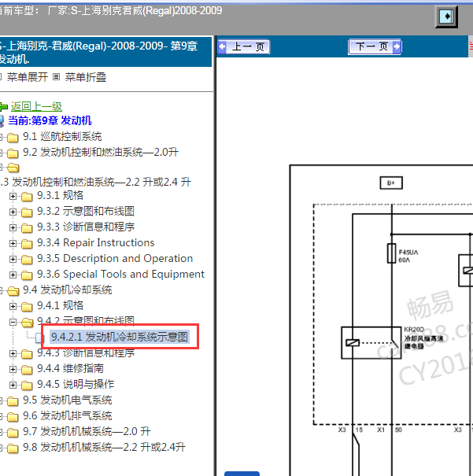Expand 9.3.5 Description and Operation node
The height and width of the screenshot is (476, 473).
click(x=13, y=260)
